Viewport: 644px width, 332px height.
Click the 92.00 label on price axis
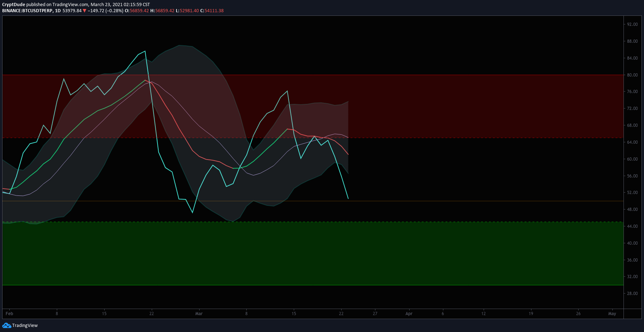point(632,24)
